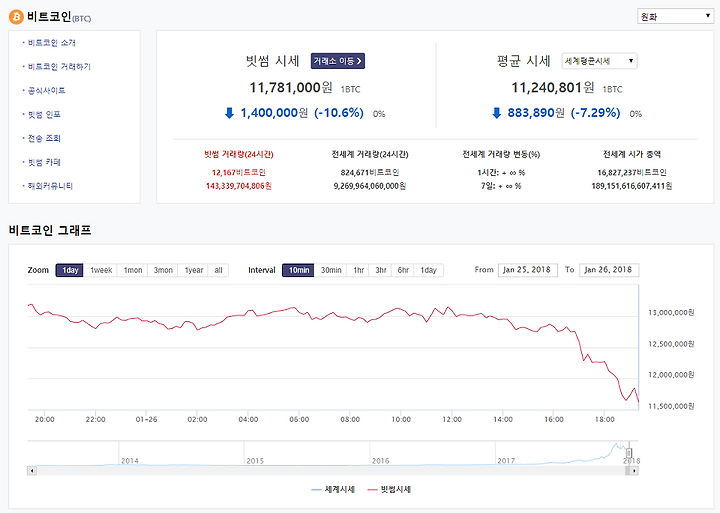Image resolution: width=720 pixels, height=513 pixels.
Task: Click the navigator range handle near 2018
Action: point(629,453)
